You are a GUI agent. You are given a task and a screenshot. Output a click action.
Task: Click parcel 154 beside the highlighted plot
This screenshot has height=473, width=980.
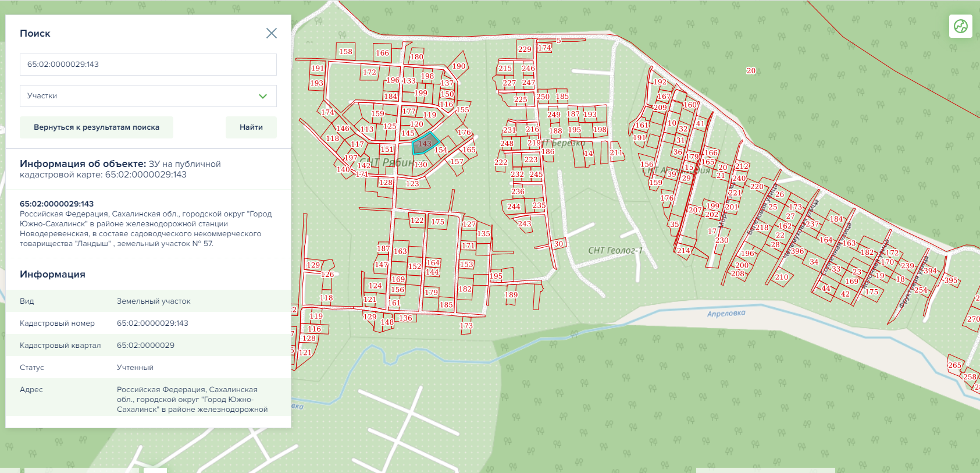441,150
